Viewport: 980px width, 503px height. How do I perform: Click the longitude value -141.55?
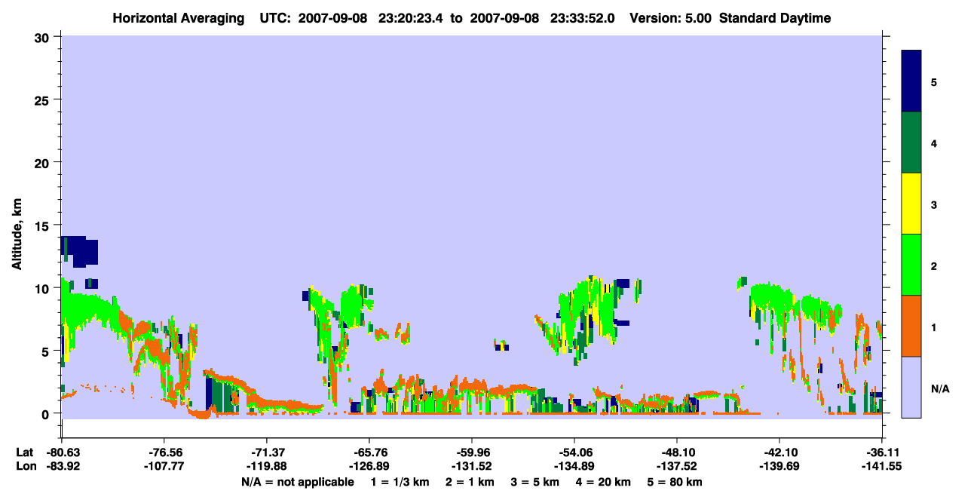[882, 466]
